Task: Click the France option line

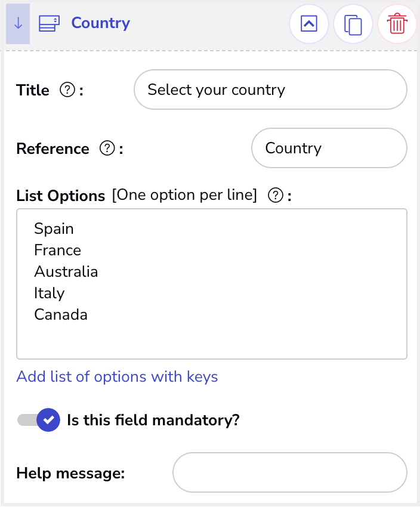Action: pos(57,251)
